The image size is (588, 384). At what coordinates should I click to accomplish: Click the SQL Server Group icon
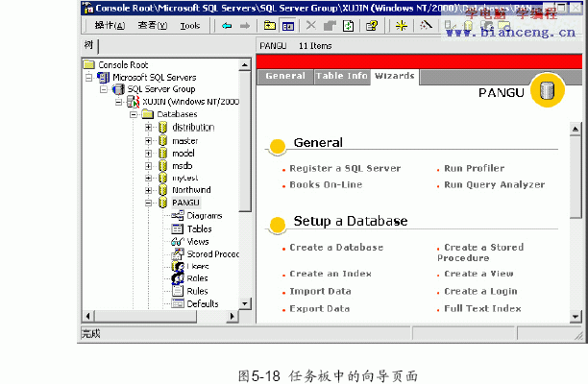pos(118,89)
